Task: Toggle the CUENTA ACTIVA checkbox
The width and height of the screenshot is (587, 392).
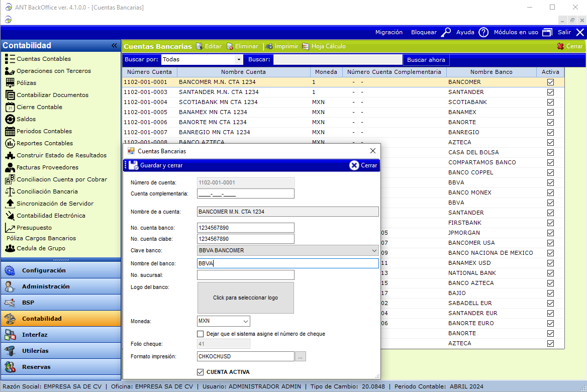Action: [x=201, y=372]
